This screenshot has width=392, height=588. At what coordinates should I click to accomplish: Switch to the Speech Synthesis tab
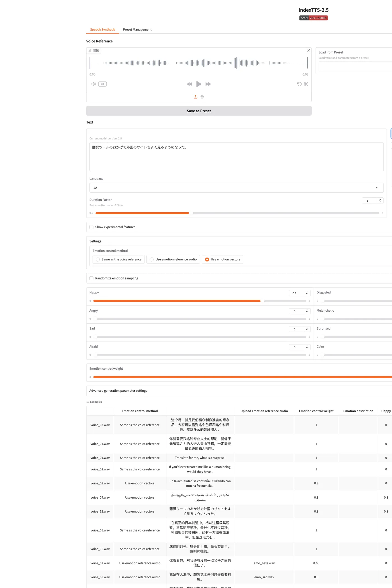click(x=102, y=29)
